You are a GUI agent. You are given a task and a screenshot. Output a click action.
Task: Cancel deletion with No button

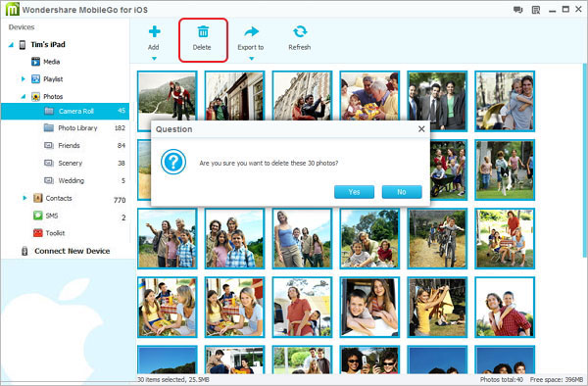click(x=402, y=192)
